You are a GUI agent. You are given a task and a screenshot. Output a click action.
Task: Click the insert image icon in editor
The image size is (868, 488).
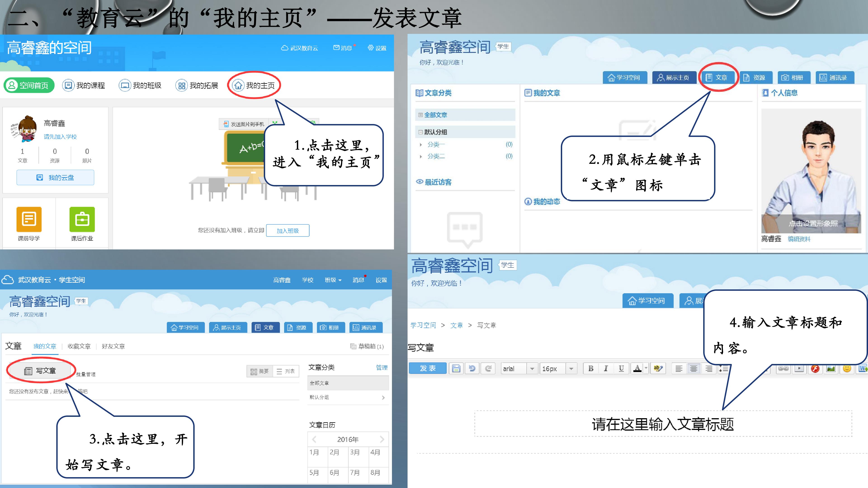pos(831,368)
